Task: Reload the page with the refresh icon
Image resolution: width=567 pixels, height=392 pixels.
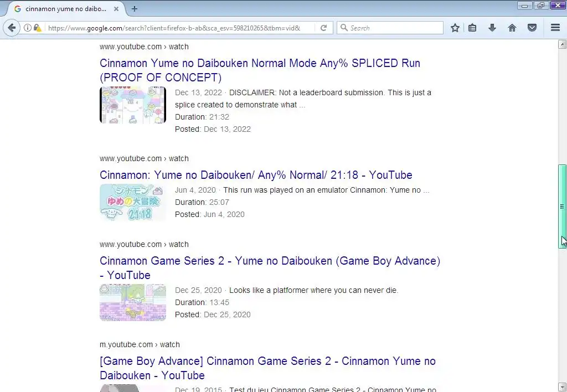Action: coord(323,28)
